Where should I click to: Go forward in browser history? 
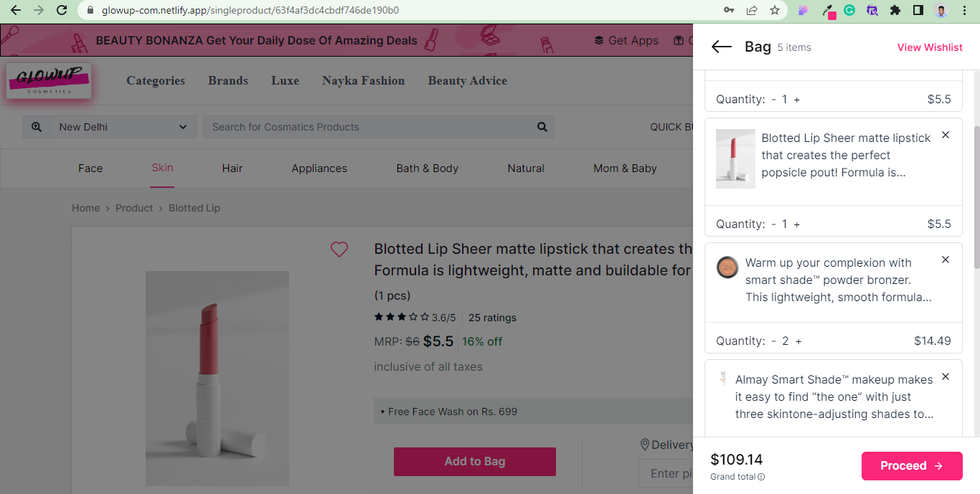coord(39,10)
